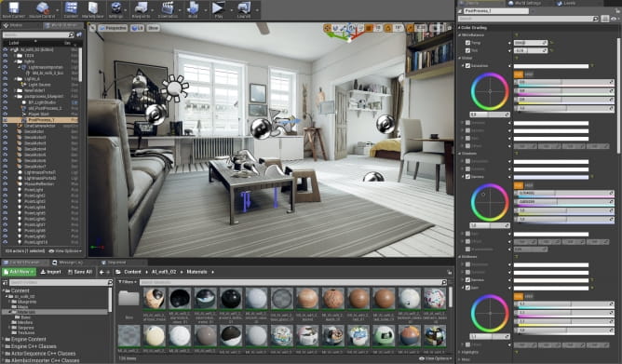Click the Add New button
The image size is (622, 364).
[x=19, y=272]
